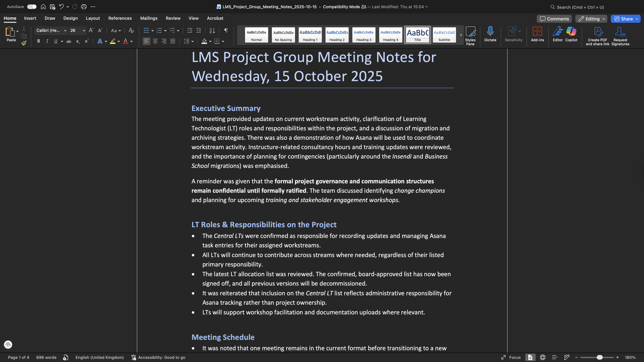This screenshot has width=644, height=362.
Task: Open the font size dropdown
Action: pyautogui.click(x=84, y=31)
